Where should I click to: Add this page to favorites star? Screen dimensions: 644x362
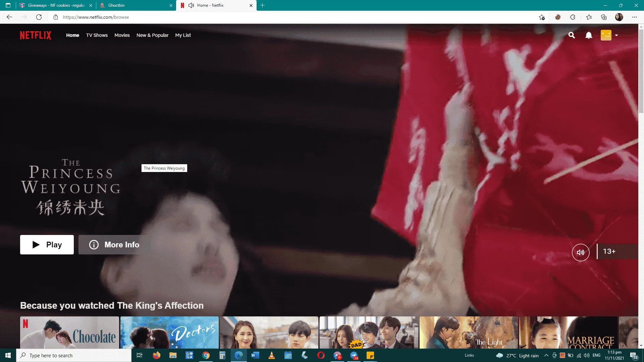[542, 17]
